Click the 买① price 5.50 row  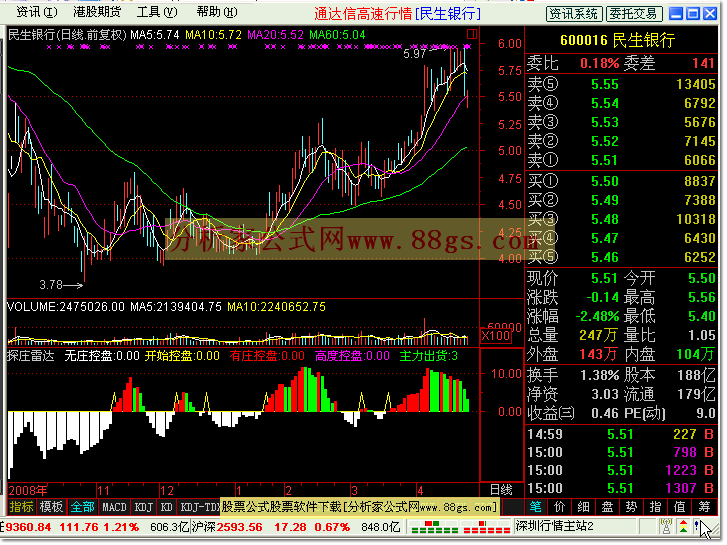(621, 181)
